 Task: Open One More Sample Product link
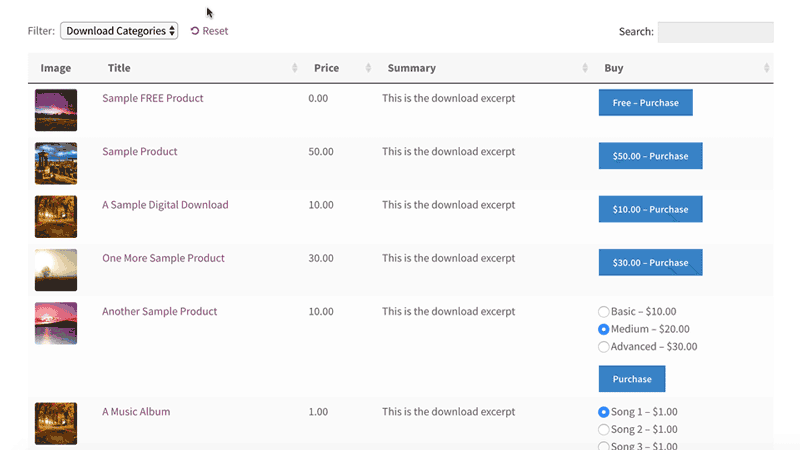click(163, 258)
